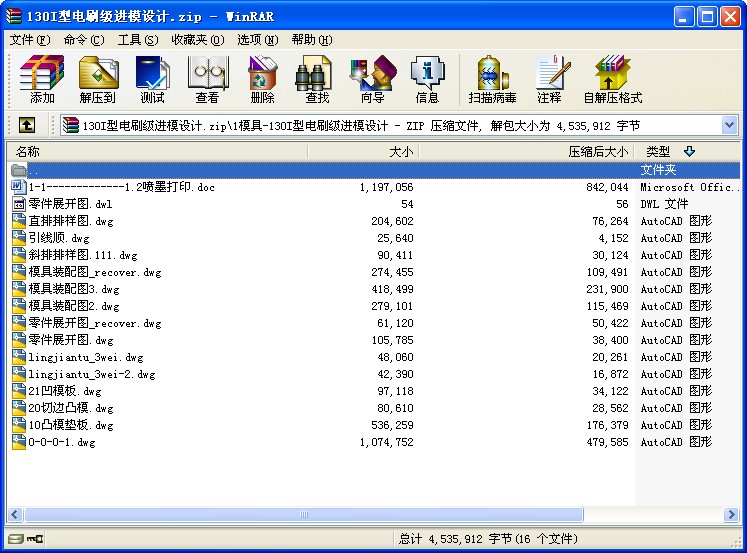Click the DWG icon of 0-0-0-1.dwg
The image size is (747, 553).
(x=19, y=442)
